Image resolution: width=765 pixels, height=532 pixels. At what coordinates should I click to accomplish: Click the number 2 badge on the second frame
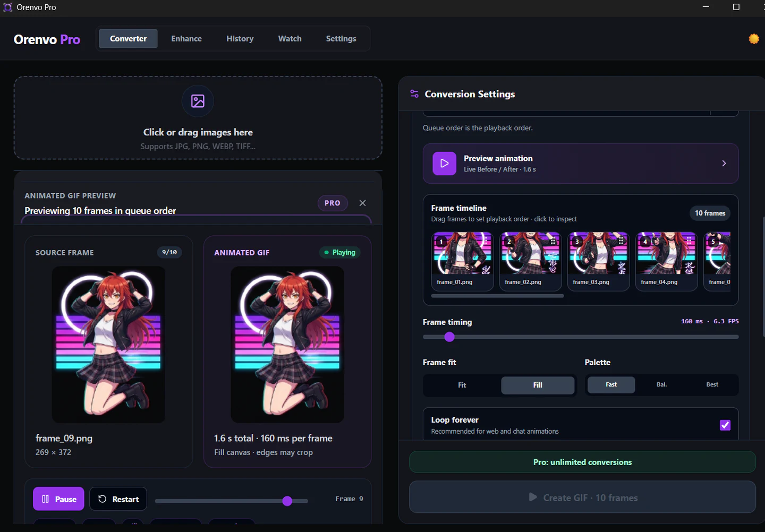(509, 242)
